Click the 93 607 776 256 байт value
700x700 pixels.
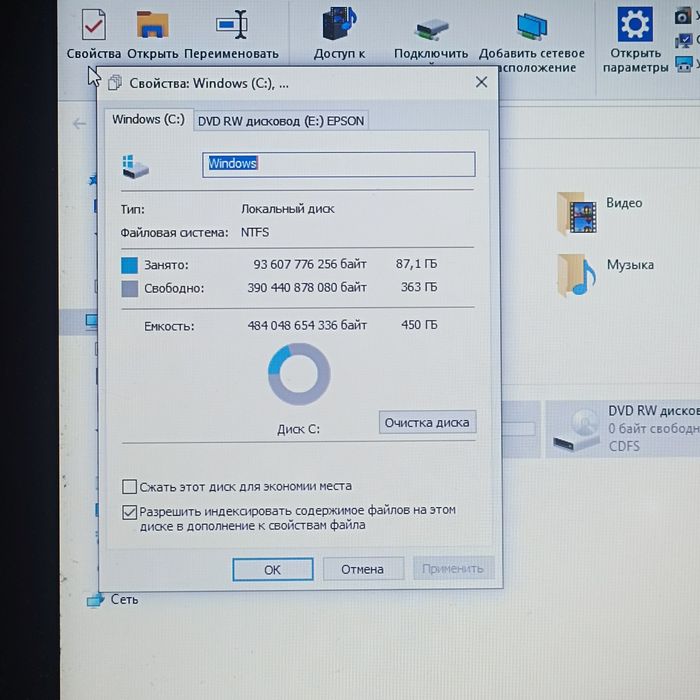[310, 264]
